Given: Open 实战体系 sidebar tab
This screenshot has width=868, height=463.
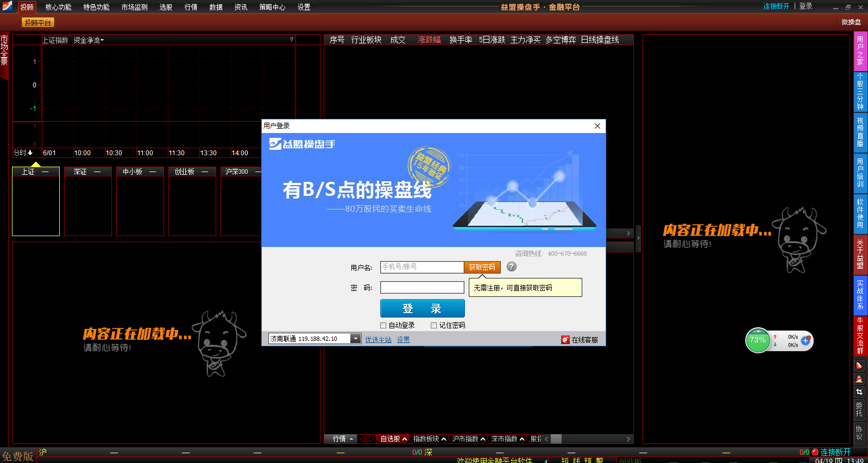Looking at the screenshot, I should 860,295.
